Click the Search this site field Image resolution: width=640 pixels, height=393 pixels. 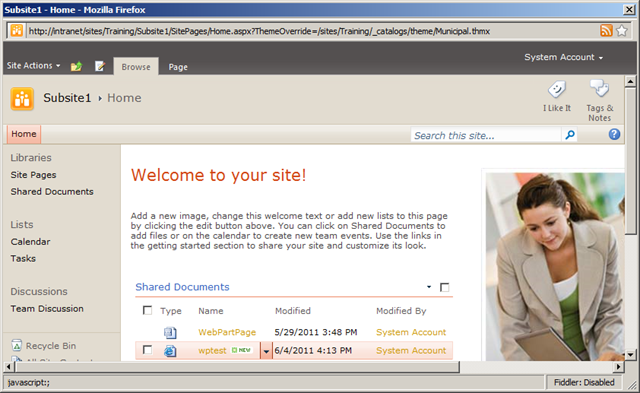coord(486,135)
